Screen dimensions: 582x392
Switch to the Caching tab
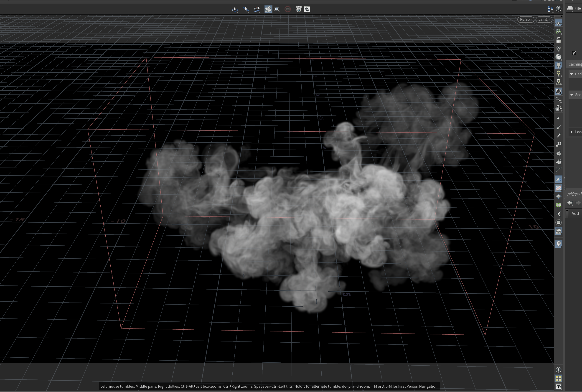(575, 64)
